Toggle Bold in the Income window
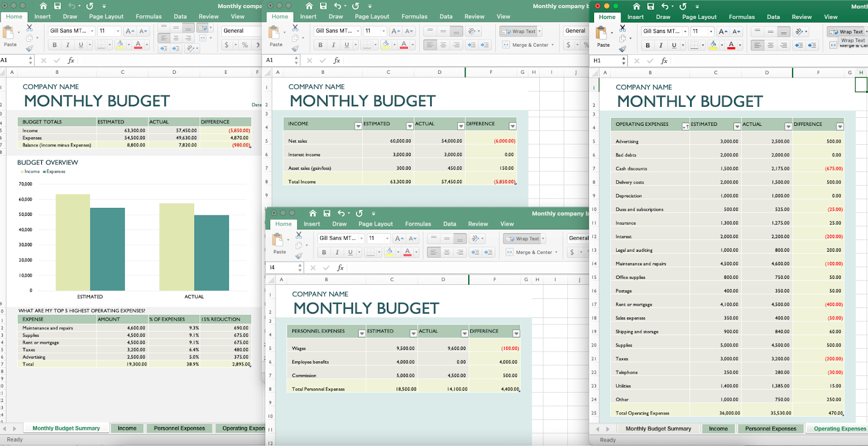 point(320,45)
